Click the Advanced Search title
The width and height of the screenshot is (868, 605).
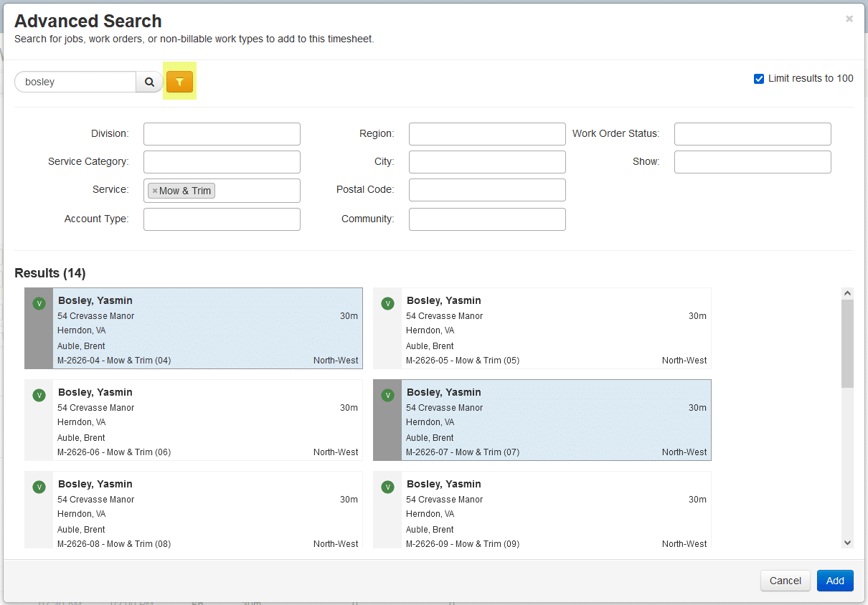click(88, 21)
